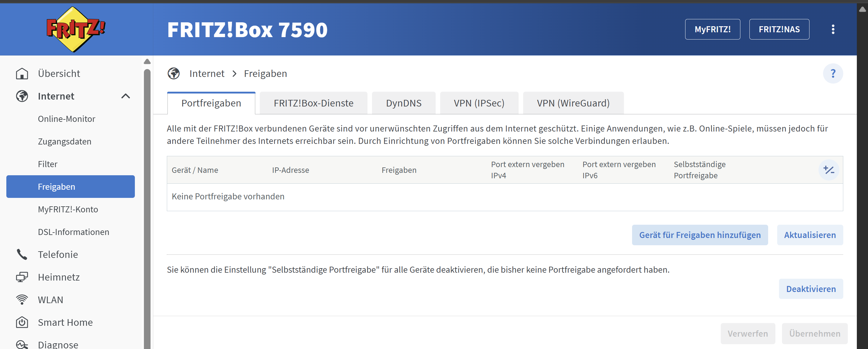Viewport: 868px width, 349px height.
Task: Click the sidebar scrollbar up arrow
Action: click(147, 61)
